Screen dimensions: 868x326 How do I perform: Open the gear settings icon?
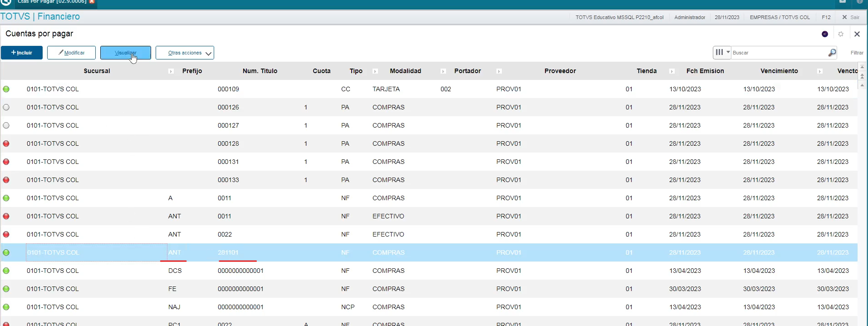pyautogui.click(x=841, y=34)
